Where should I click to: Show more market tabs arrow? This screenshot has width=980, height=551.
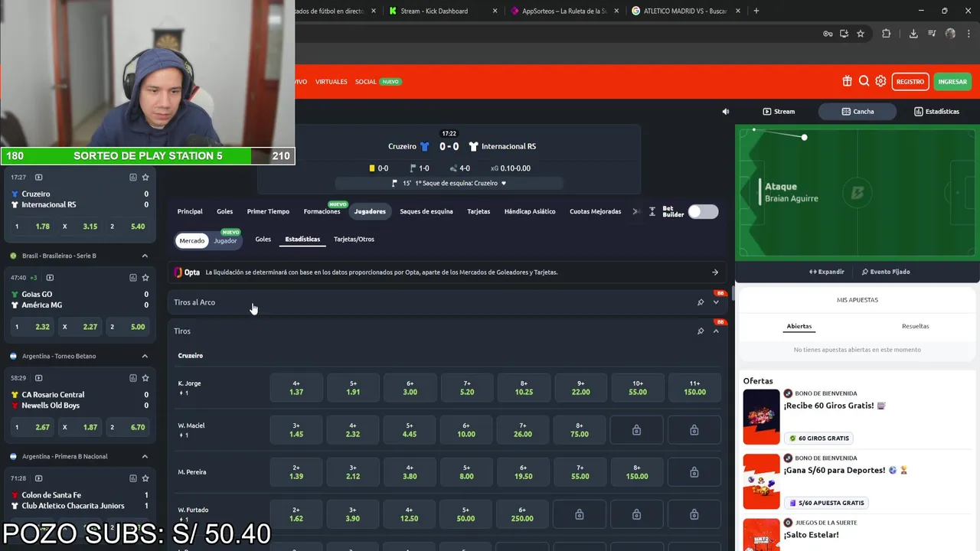point(636,211)
